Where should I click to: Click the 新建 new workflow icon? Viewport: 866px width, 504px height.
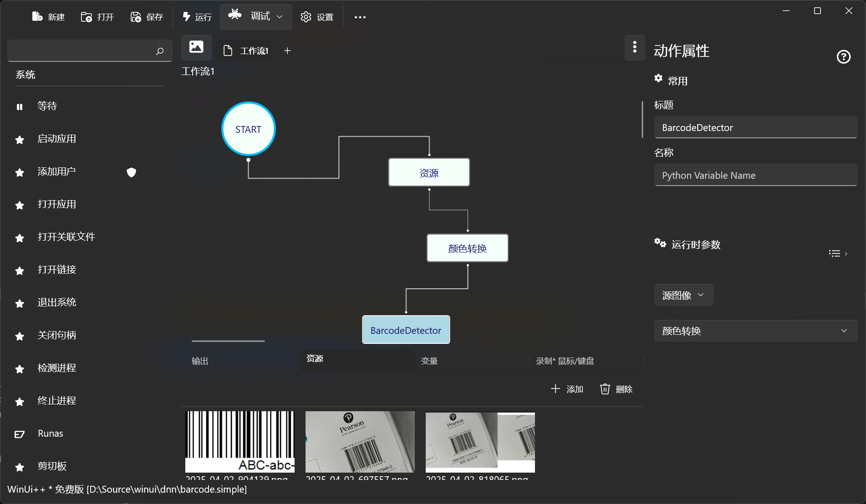click(x=36, y=16)
